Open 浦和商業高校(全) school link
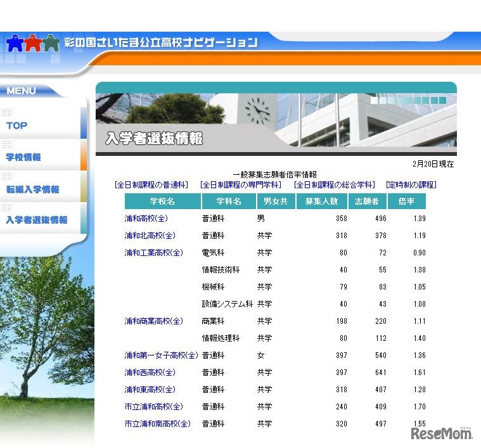The width and height of the screenshot is (481, 448). click(x=153, y=321)
